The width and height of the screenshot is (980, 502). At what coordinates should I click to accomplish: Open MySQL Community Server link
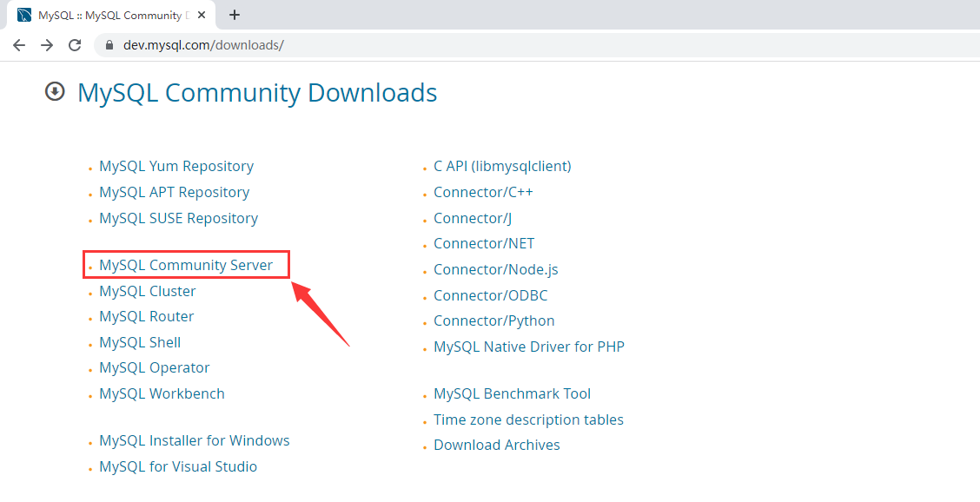click(186, 265)
